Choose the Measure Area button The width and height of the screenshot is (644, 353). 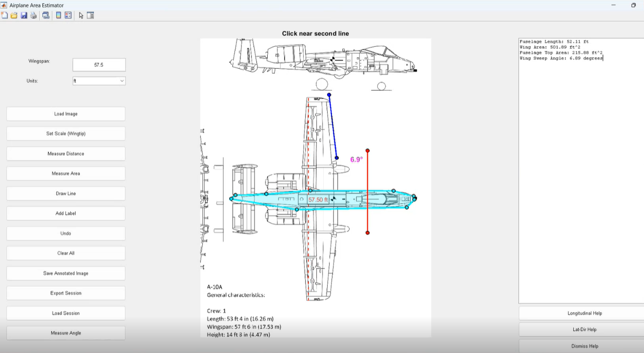coord(66,174)
